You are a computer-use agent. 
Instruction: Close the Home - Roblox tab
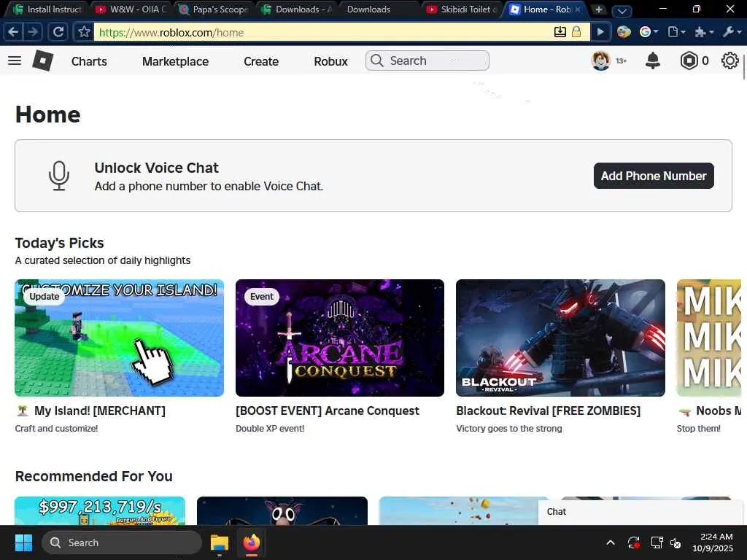(x=578, y=9)
